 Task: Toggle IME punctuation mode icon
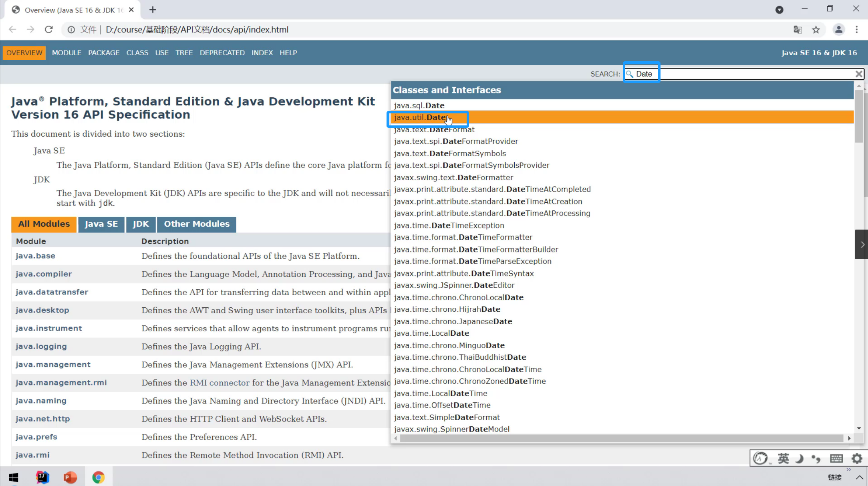[x=816, y=458]
